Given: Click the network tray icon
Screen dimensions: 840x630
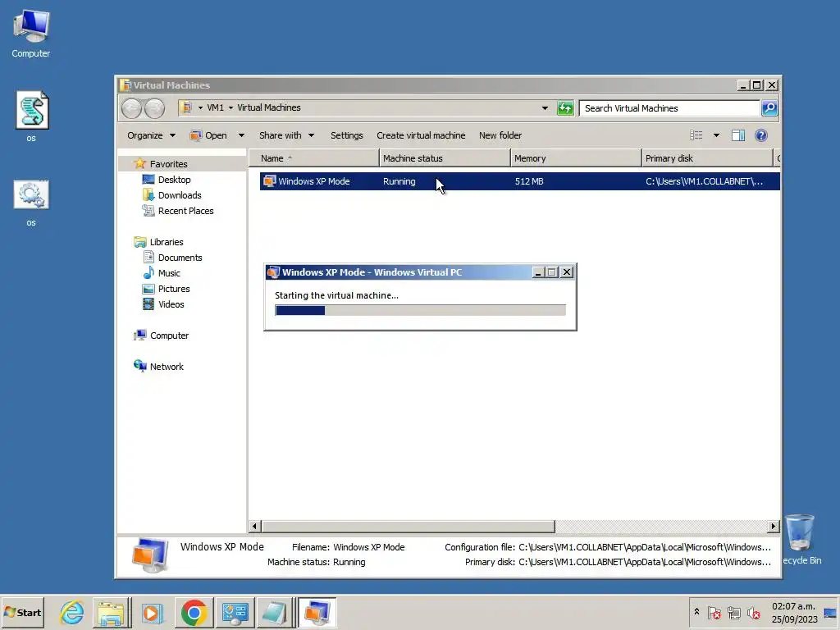Looking at the screenshot, I should [734, 612].
